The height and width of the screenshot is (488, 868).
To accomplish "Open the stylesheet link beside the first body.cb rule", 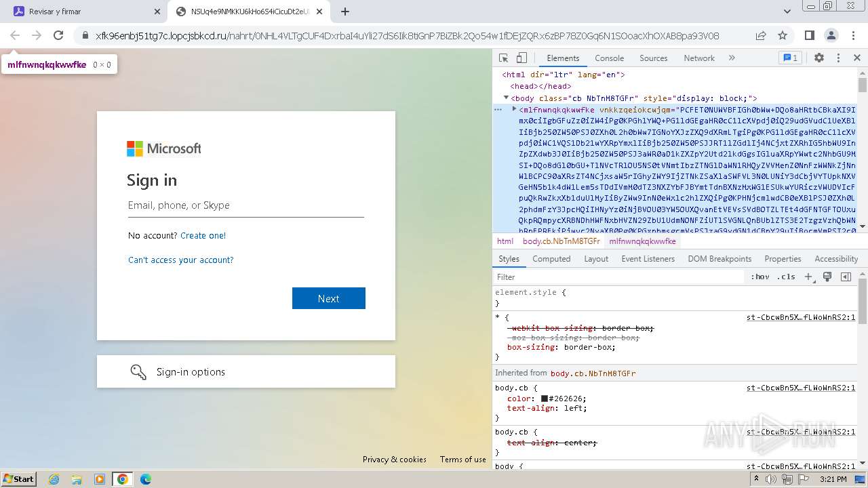I will (x=801, y=388).
